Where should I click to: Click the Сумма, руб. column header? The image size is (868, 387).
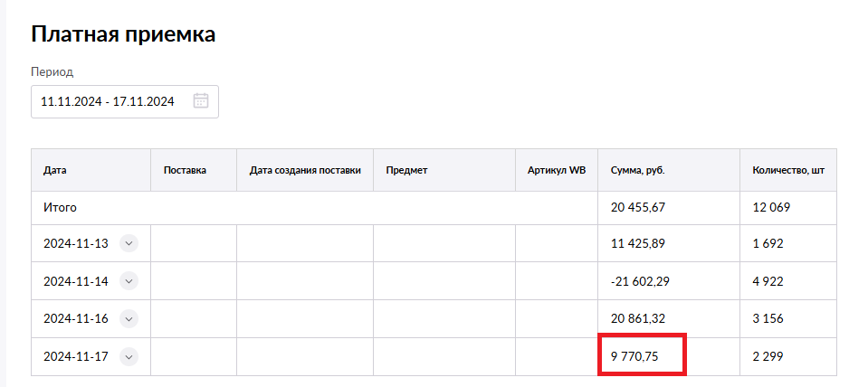click(638, 170)
